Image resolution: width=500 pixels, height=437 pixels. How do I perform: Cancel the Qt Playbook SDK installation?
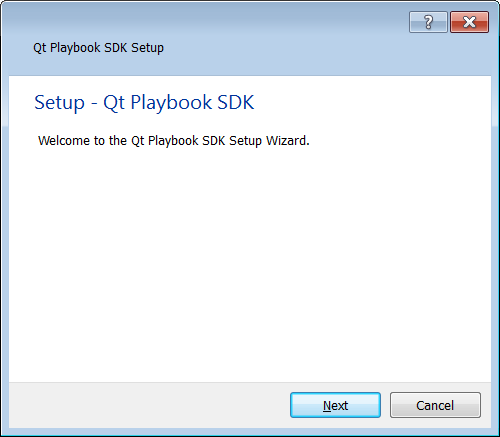pos(435,405)
